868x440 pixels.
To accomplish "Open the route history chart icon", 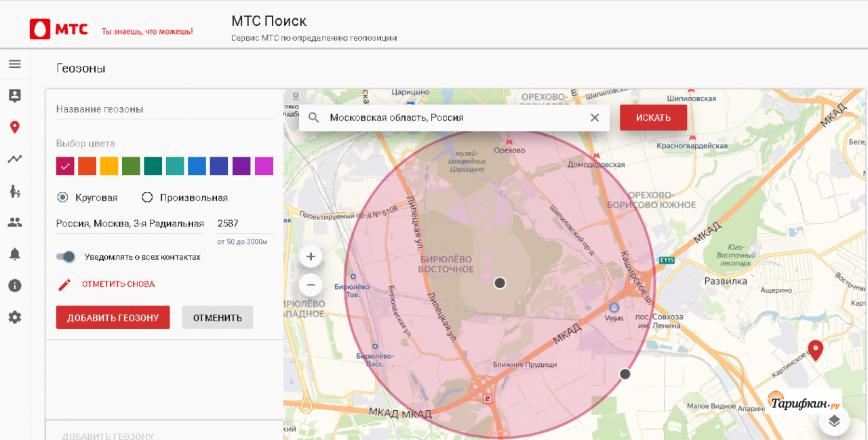I will click(x=15, y=159).
